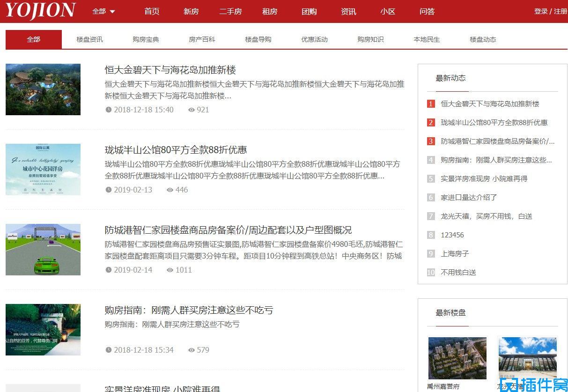
Task: Click the clock icon beside 2019-02-13
Action: tap(109, 190)
